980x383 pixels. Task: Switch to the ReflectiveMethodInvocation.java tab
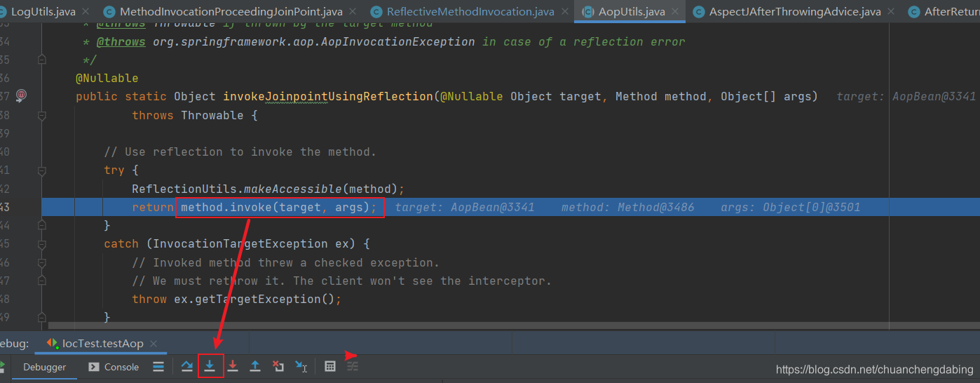(x=469, y=12)
